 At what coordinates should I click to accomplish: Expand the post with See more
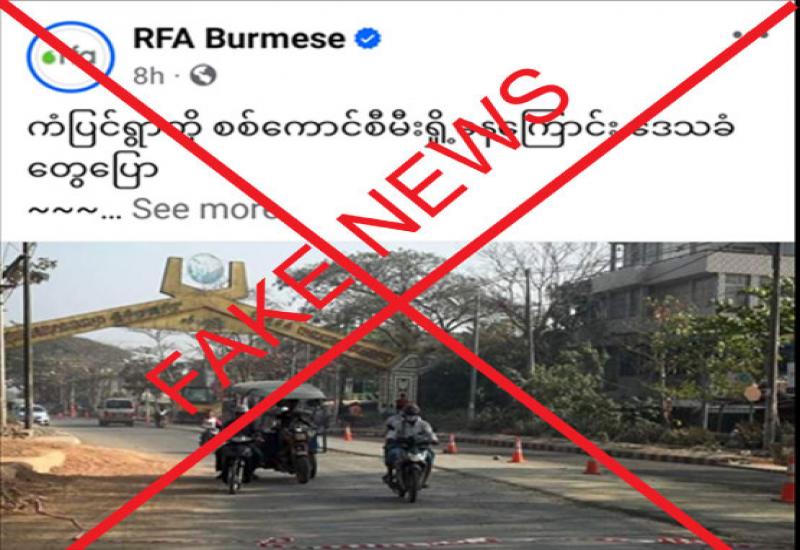point(204,209)
